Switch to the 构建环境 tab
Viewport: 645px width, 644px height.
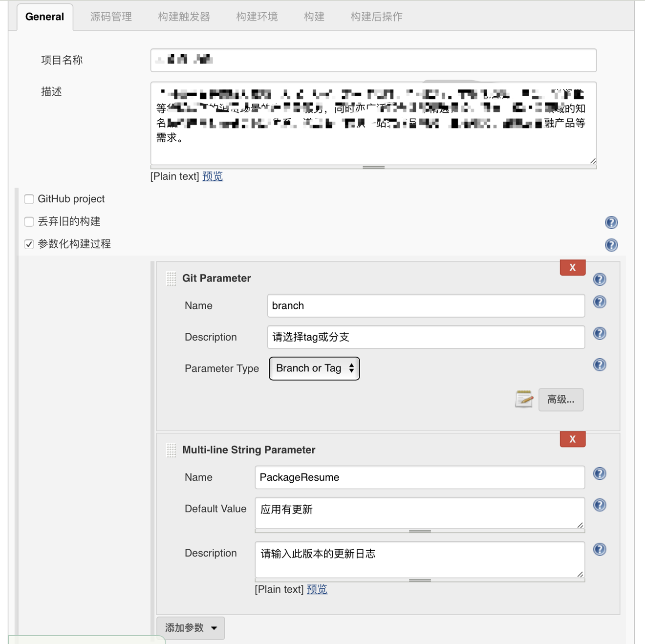(x=257, y=17)
